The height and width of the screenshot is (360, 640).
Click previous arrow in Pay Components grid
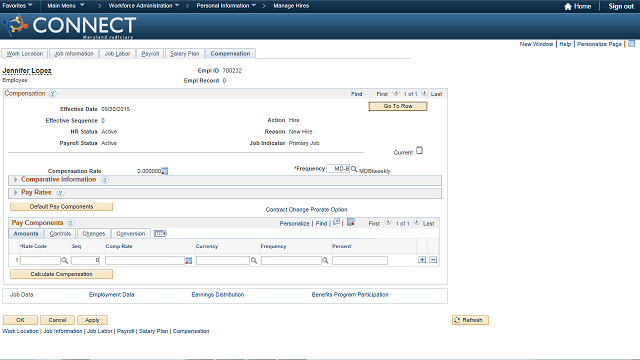point(388,222)
